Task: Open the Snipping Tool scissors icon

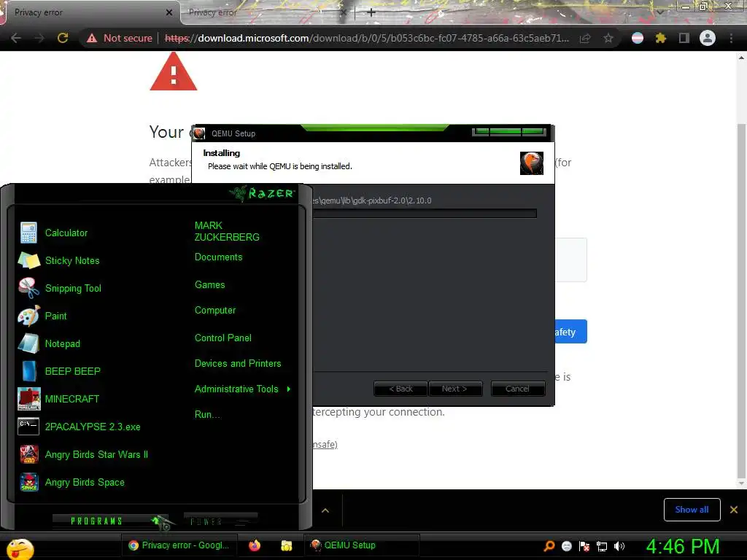Action: (28, 288)
